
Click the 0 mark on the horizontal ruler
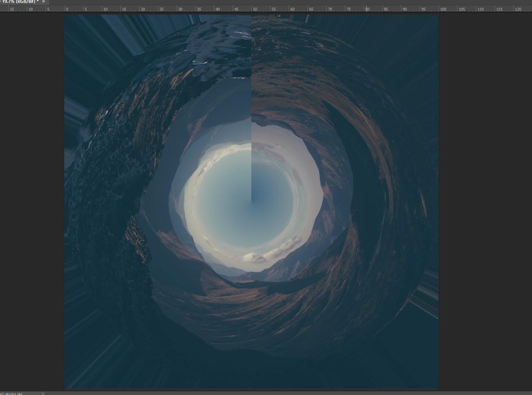pos(66,9)
